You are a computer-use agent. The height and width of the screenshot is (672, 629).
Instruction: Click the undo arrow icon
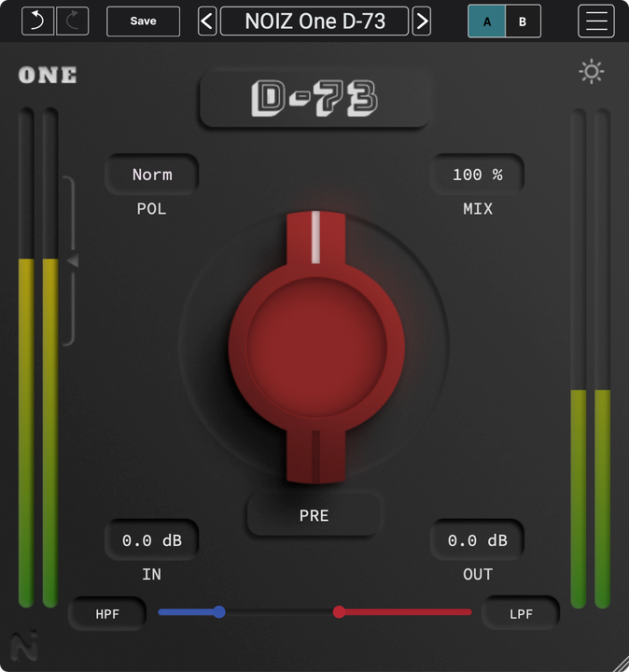coord(37,21)
